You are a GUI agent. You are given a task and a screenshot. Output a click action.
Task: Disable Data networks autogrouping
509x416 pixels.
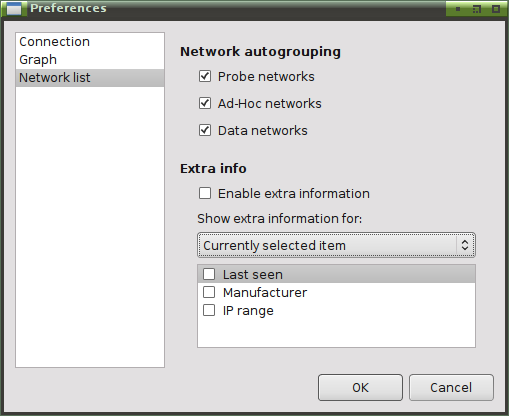(x=205, y=130)
